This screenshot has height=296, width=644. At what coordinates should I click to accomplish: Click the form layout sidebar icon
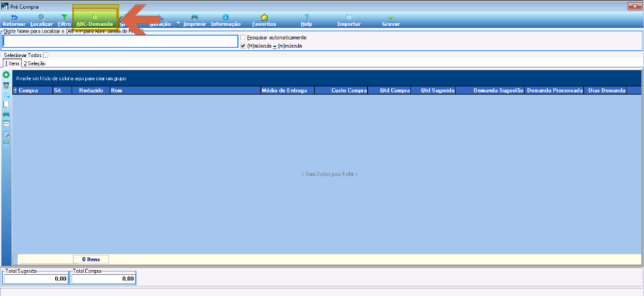pyautogui.click(x=6, y=123)
